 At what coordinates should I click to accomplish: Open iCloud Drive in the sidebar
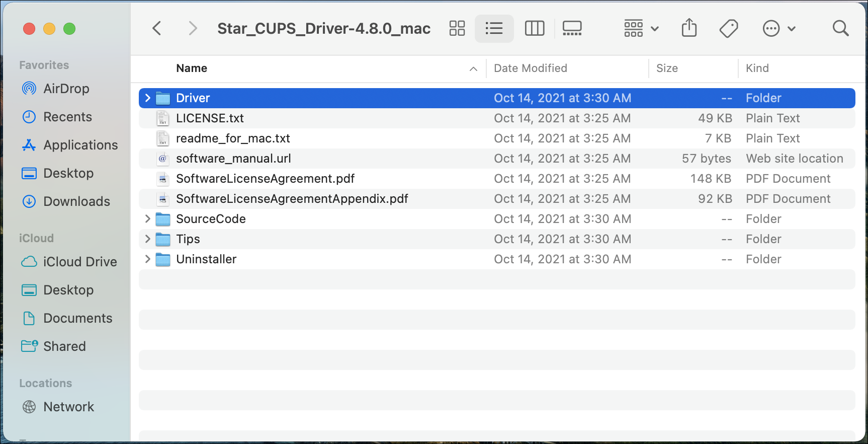click(69, 262)
